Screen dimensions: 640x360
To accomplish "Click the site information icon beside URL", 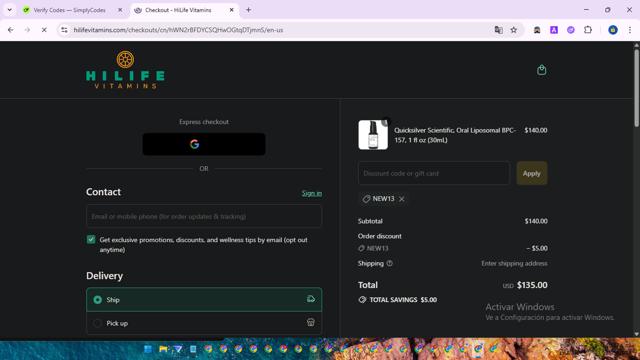I will coord(64,30).
